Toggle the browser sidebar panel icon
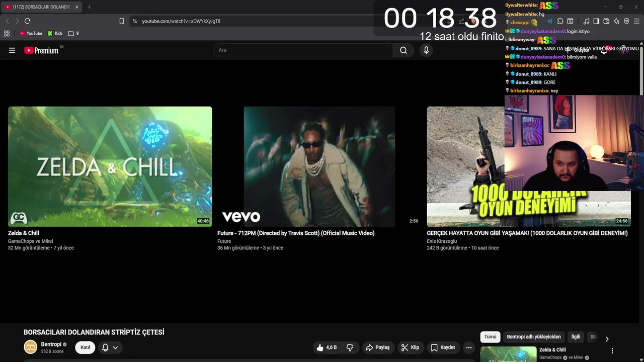Image resolution: width=644 pixels, height=362 pixels. (x=596, y=21)
